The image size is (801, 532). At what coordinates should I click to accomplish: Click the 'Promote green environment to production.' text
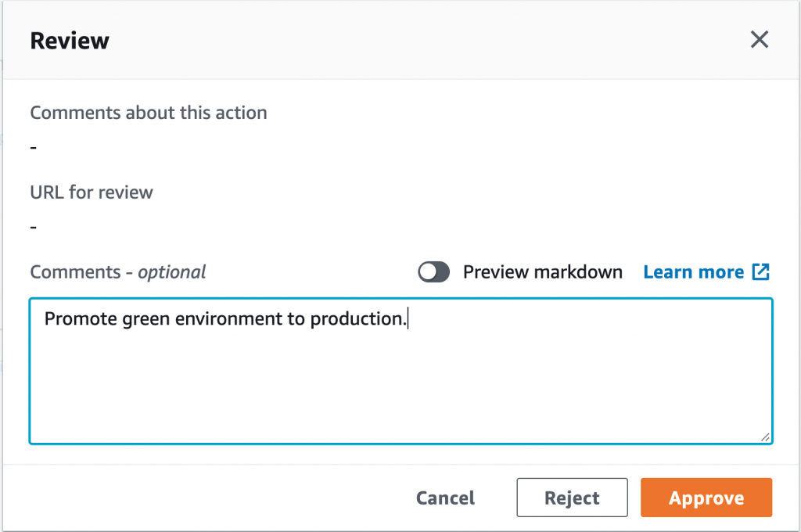pyautogui.click(x=226, y=319)
